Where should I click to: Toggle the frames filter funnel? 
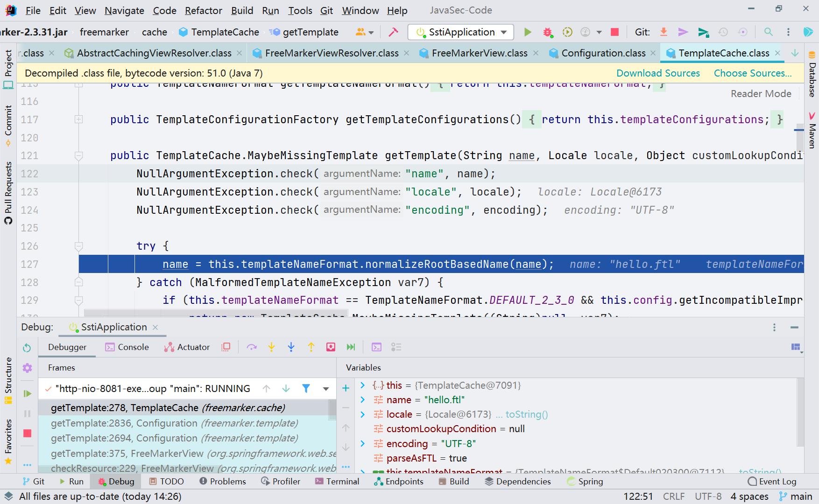pos(306,388)
